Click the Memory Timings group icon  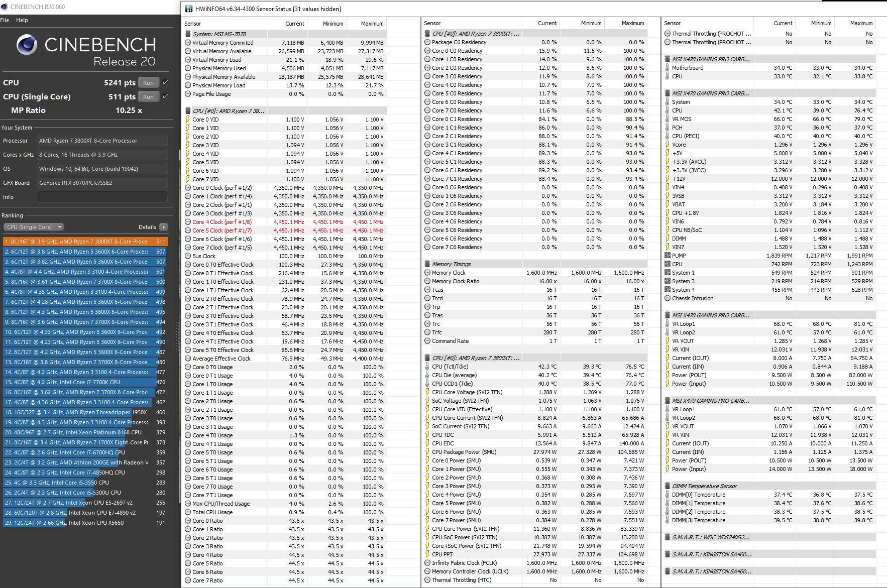coord(427,264)
